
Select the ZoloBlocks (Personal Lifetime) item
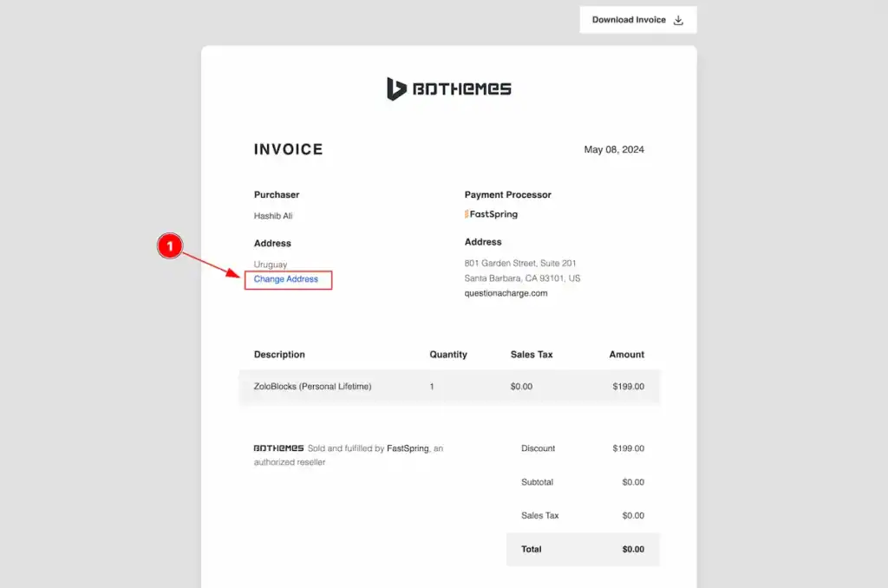point(312,386)
